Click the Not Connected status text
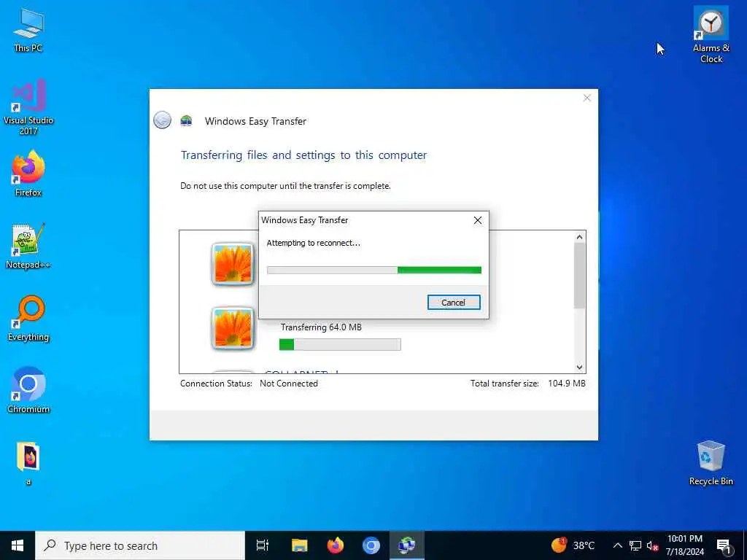747x560 pixels. coord(289,384)
